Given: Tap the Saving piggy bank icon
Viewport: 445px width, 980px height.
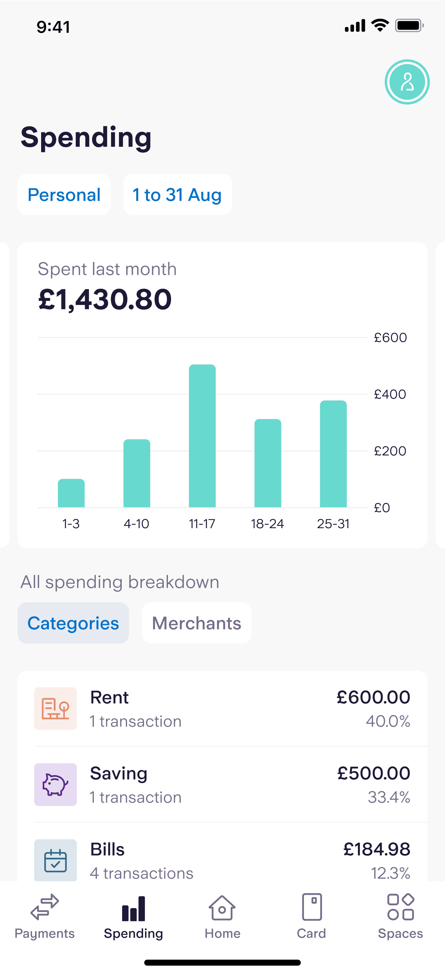Looking at the screenshot, I should [55, 784].
